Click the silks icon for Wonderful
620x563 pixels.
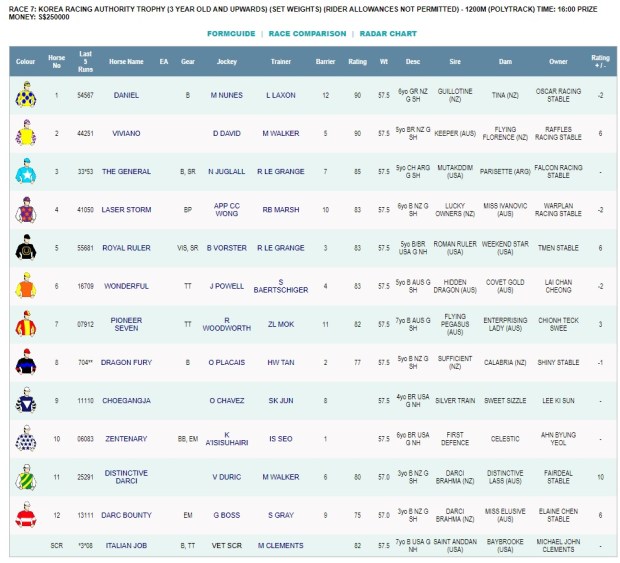(x=26, y=286)
